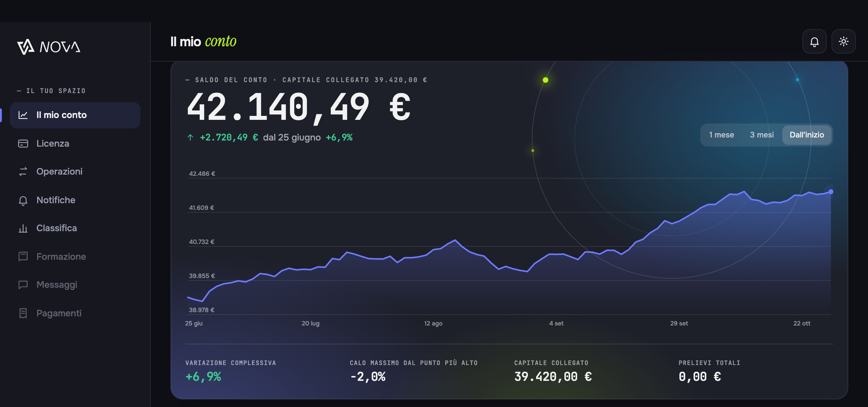Click the 0,00 € Prelievi totali value
This screenshot has width=868, height=407.
point(700,377)
